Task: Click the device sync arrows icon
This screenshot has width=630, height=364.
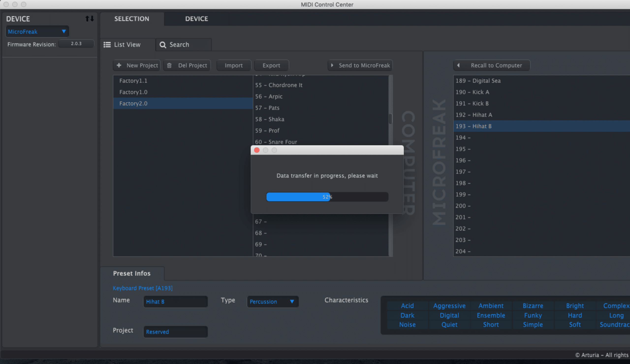Action: tap(90, 18)
